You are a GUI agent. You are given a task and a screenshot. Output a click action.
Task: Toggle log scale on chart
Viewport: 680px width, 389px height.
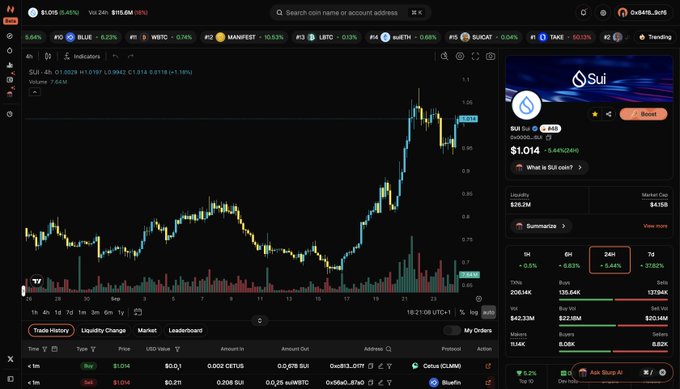474,312
